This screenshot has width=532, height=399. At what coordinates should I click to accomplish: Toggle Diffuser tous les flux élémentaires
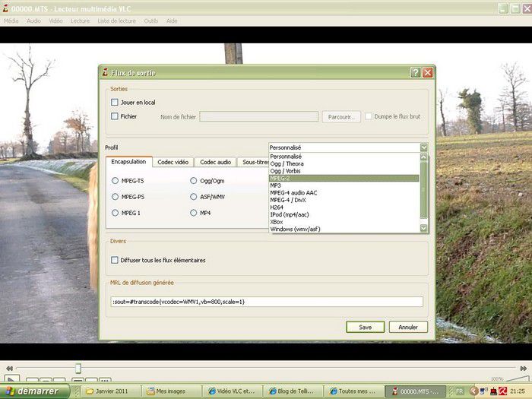(115, 260)
